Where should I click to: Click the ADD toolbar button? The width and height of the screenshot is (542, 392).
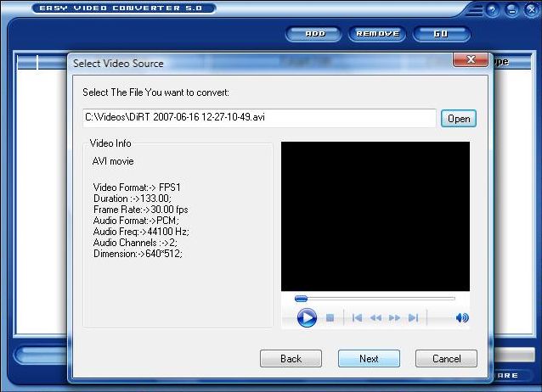click(314, 34)
